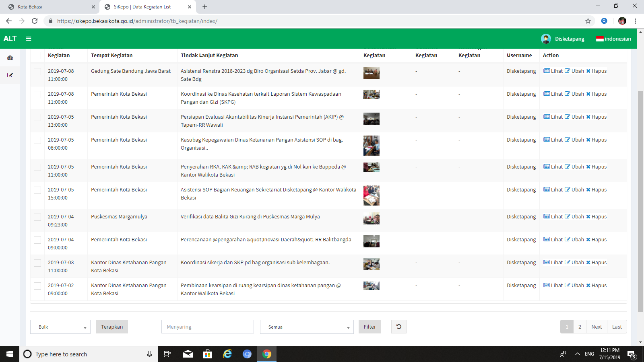Open thumbnail for Asistensi SOP Bagian Keuangan row

(x=371, y=195)
